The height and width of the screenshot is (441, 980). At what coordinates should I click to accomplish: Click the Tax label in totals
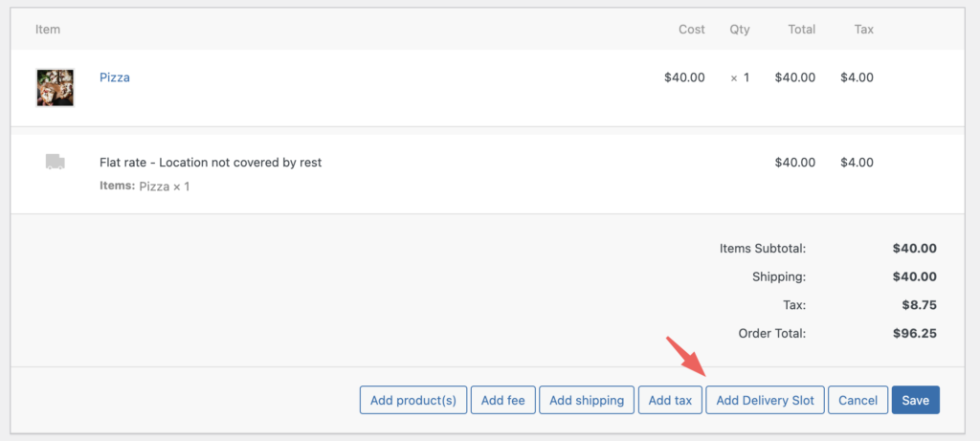tap(795, 305)
